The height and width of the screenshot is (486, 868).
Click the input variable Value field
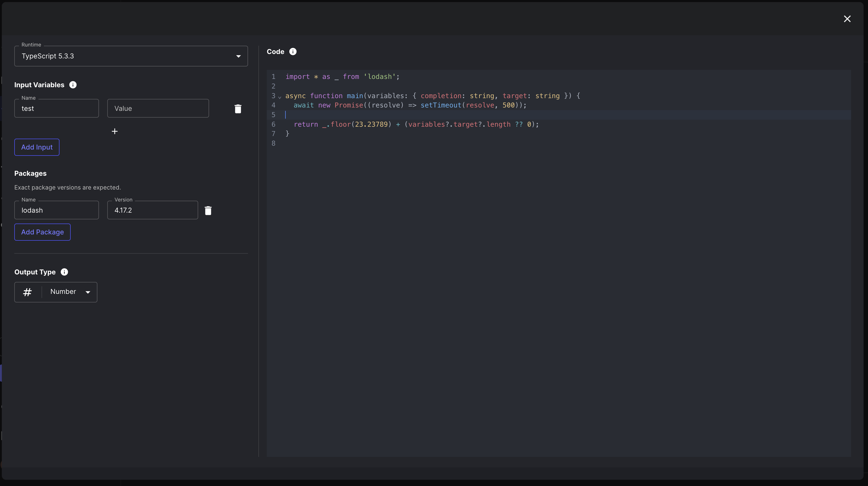158,109
